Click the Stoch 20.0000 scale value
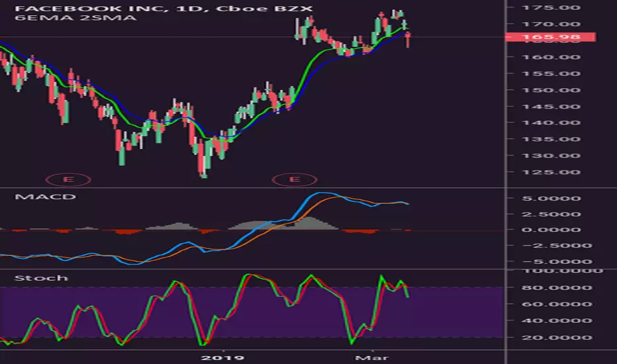Viewport: 617px width, 364px height. point(556,338)
